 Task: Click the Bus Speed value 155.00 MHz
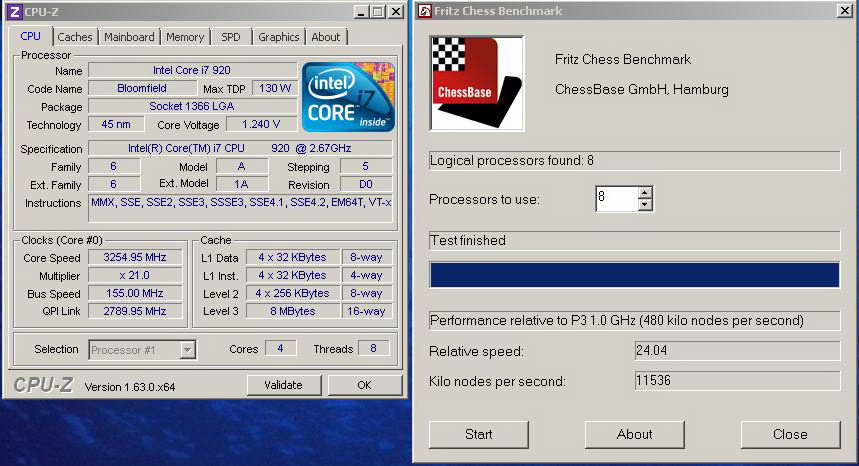[135, 294]
